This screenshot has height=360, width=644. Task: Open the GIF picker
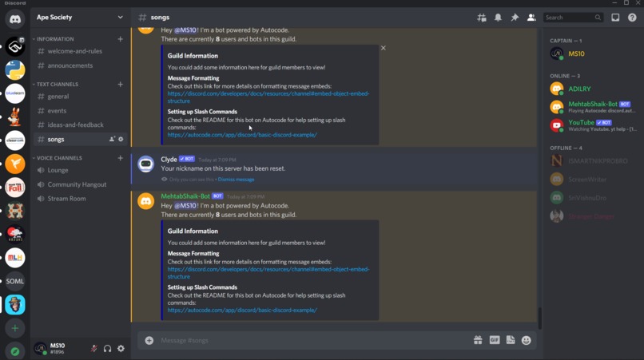495,340
